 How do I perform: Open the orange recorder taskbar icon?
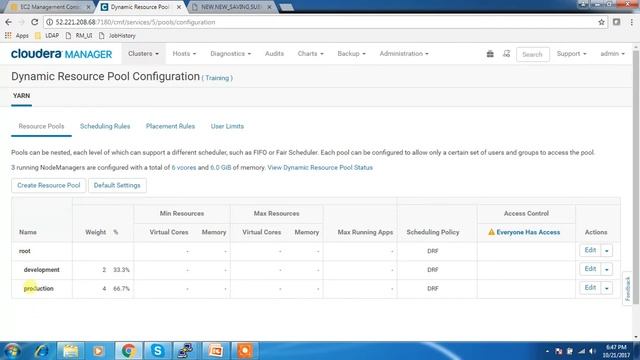click(244, 351)
